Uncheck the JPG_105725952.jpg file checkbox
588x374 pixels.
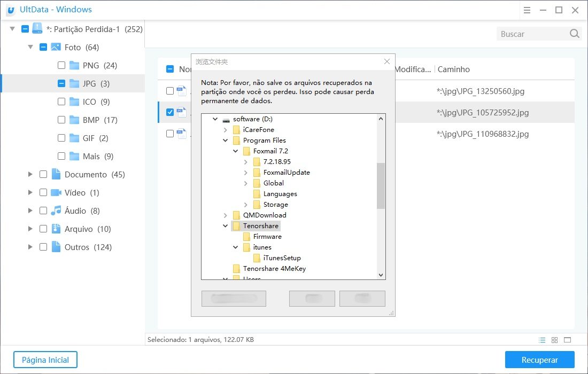[x=170, y=112]
